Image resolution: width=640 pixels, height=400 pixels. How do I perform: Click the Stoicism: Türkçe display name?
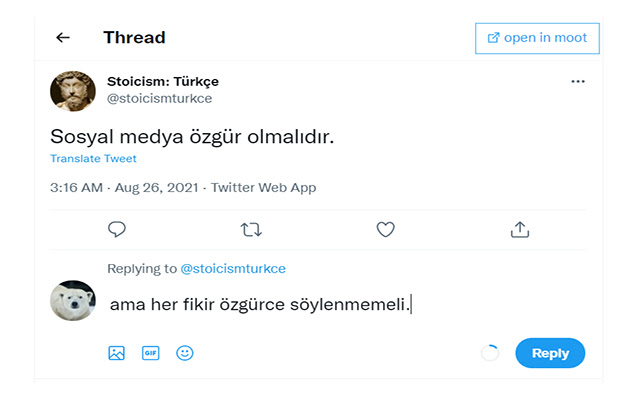coord(162,81)
